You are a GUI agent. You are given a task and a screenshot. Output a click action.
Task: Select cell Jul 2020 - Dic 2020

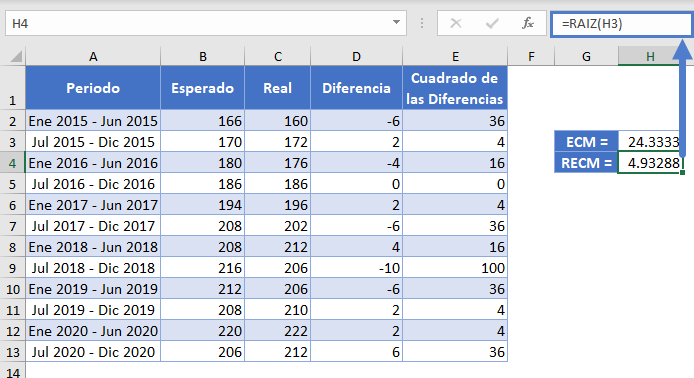point(93,352)
